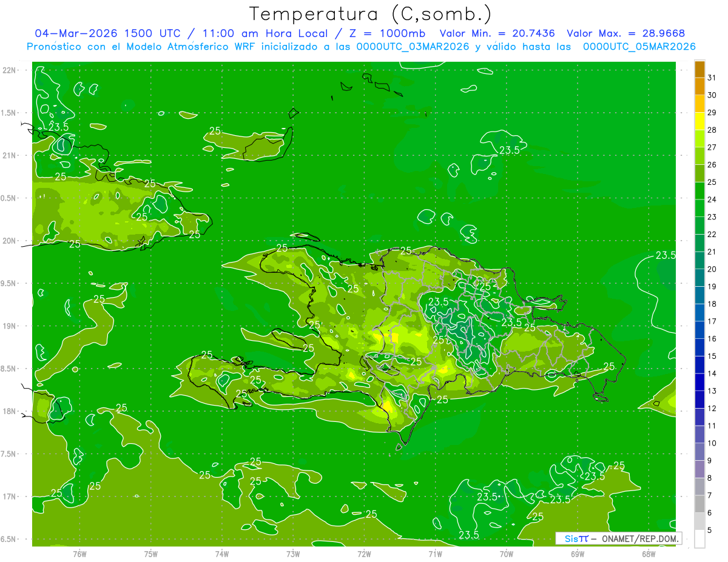The image size is (728, 562).
Task: Click the legend value "11"
Action: pyautogui.click(x=712, y=426)
